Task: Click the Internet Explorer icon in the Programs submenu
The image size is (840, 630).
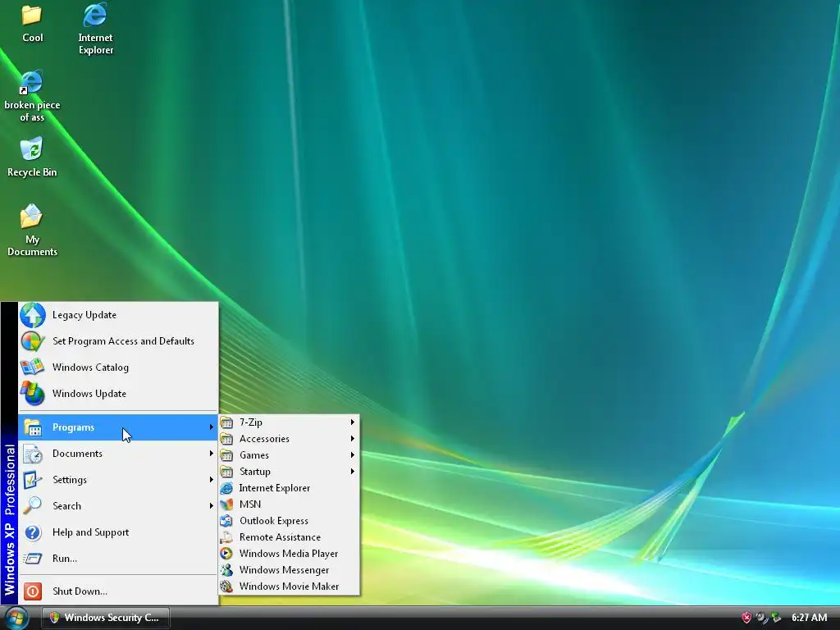Action: pos(226,488)
